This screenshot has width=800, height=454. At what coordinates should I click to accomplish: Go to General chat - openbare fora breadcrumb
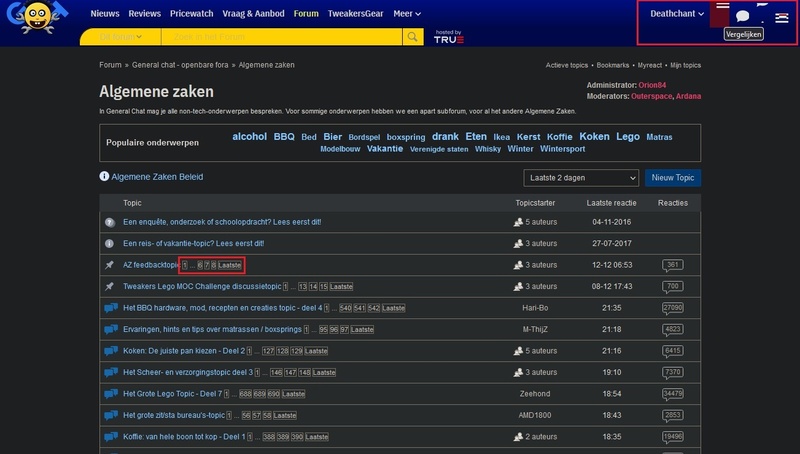click(x=180, y=65)
